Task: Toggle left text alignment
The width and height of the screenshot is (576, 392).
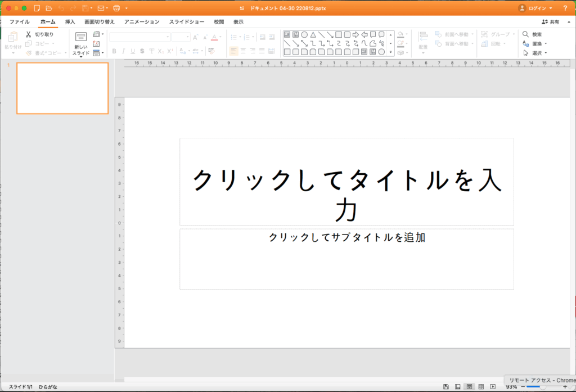Action: (x=233, y=51)
